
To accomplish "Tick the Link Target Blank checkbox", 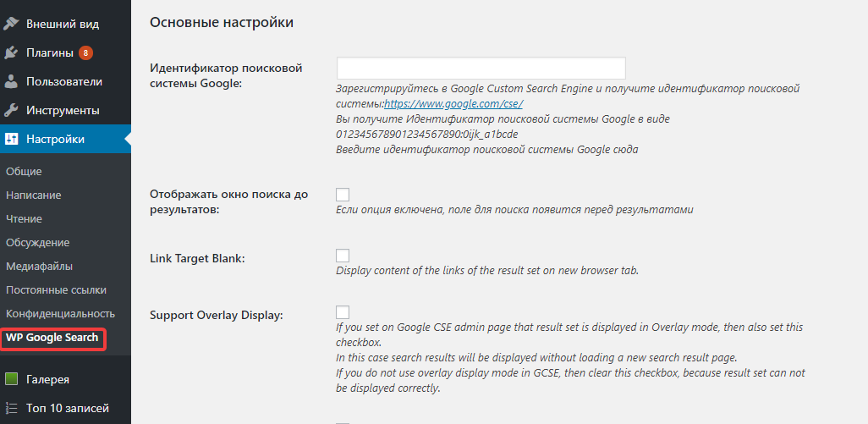I will [343, 256].
